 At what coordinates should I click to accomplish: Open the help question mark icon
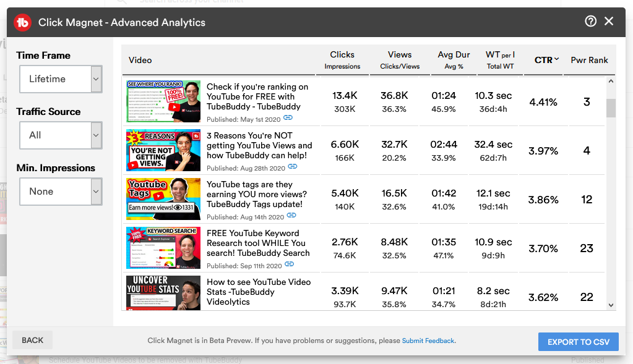coord(590,21)
